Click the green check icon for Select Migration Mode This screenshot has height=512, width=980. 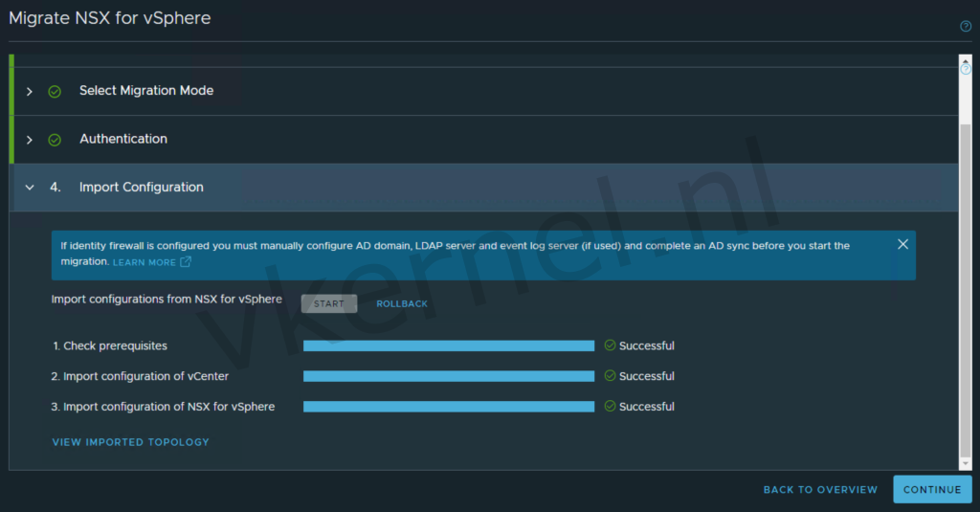pyautogui.click(x=55, y=91)
